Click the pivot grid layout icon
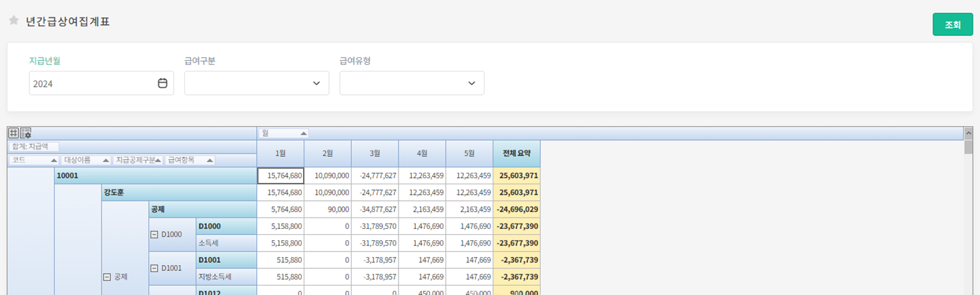980x295 pixels. 13,133
